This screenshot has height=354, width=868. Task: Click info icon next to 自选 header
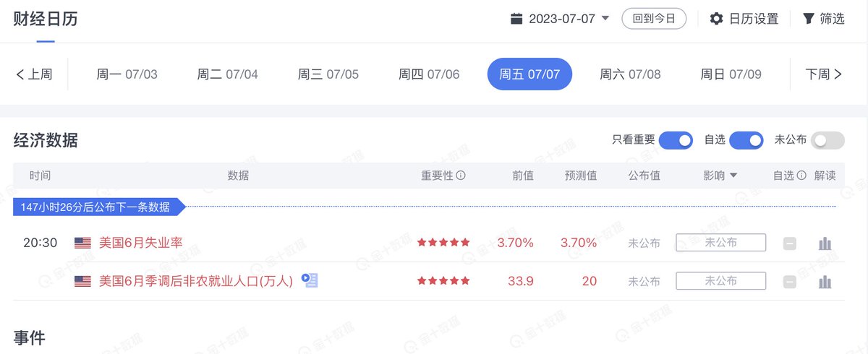tap(801, 176)
